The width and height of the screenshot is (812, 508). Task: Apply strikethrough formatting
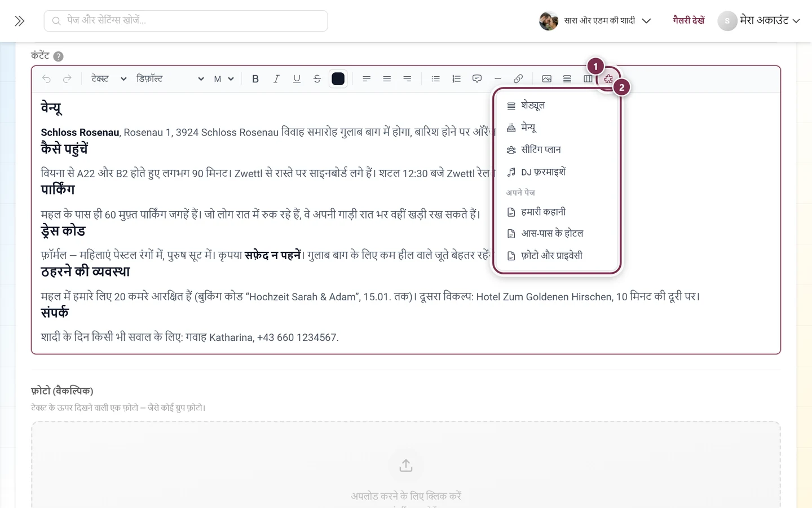pyautogui.click(x=317, y=79)
